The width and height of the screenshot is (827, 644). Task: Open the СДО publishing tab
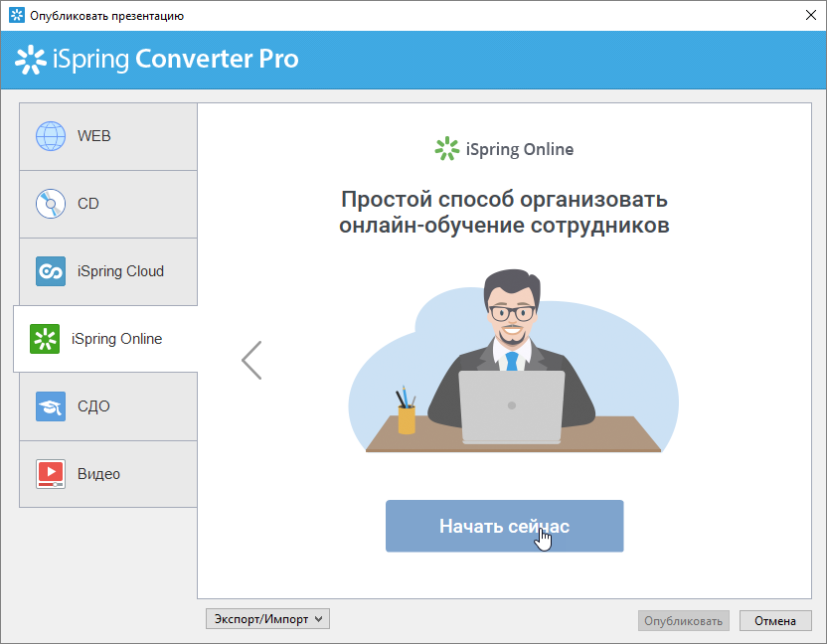click(108, 406)
